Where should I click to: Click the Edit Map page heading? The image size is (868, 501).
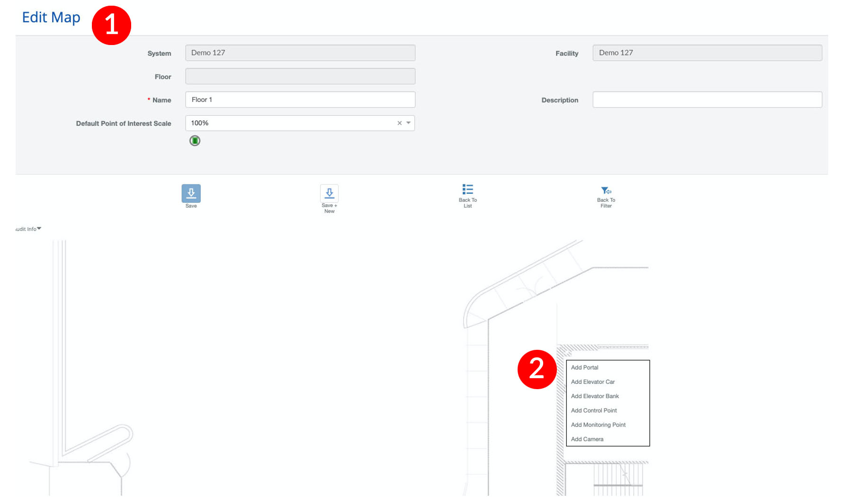click(51, 17)
